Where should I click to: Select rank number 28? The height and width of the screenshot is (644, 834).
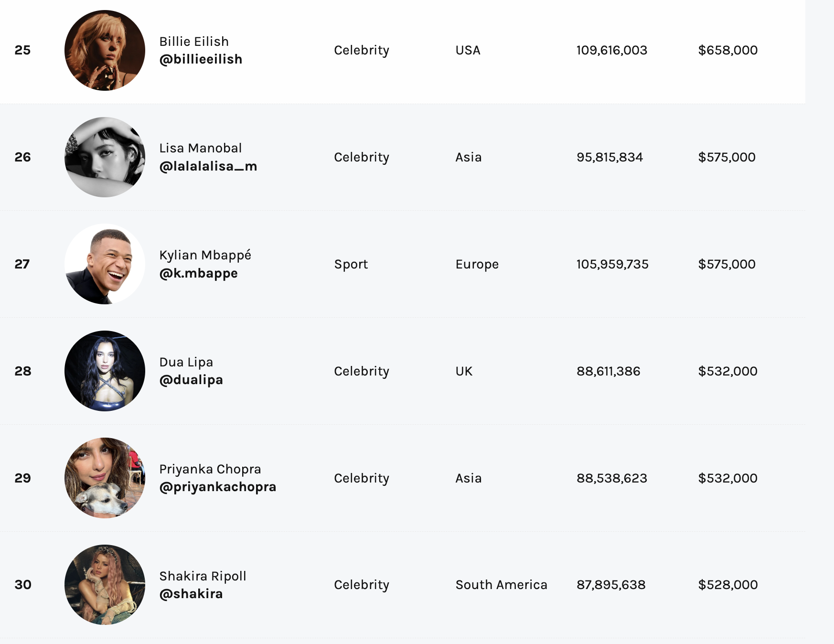23,371
